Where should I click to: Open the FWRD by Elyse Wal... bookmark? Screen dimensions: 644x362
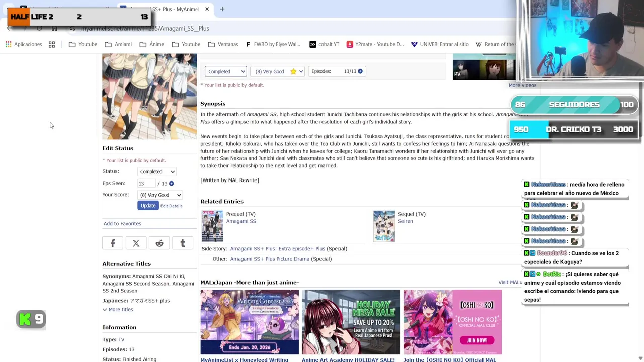[x=273, y=44]
